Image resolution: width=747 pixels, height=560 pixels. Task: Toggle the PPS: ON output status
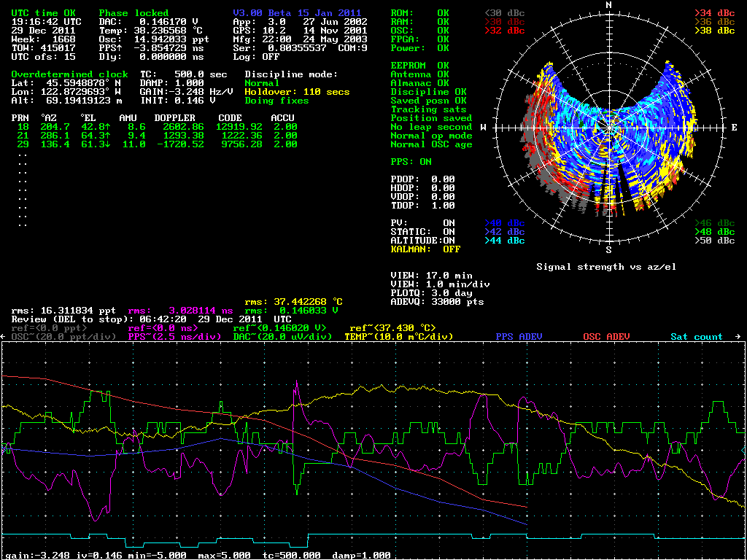click(411, 162)
